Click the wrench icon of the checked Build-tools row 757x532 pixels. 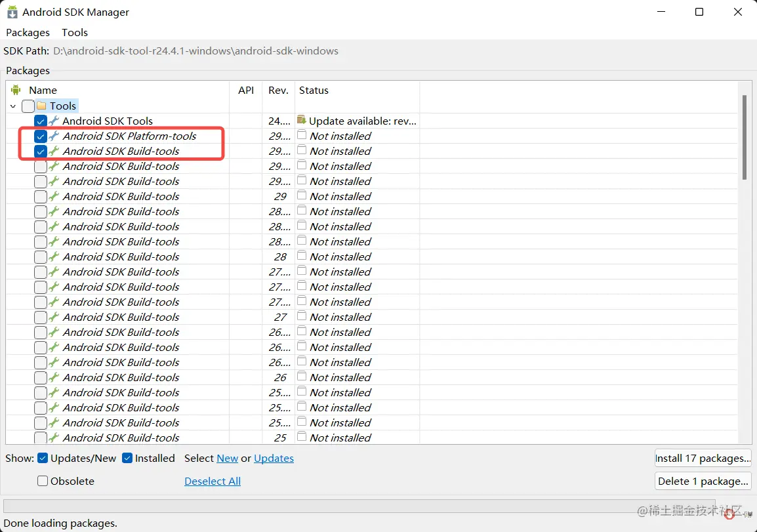(x=54, y=151)
